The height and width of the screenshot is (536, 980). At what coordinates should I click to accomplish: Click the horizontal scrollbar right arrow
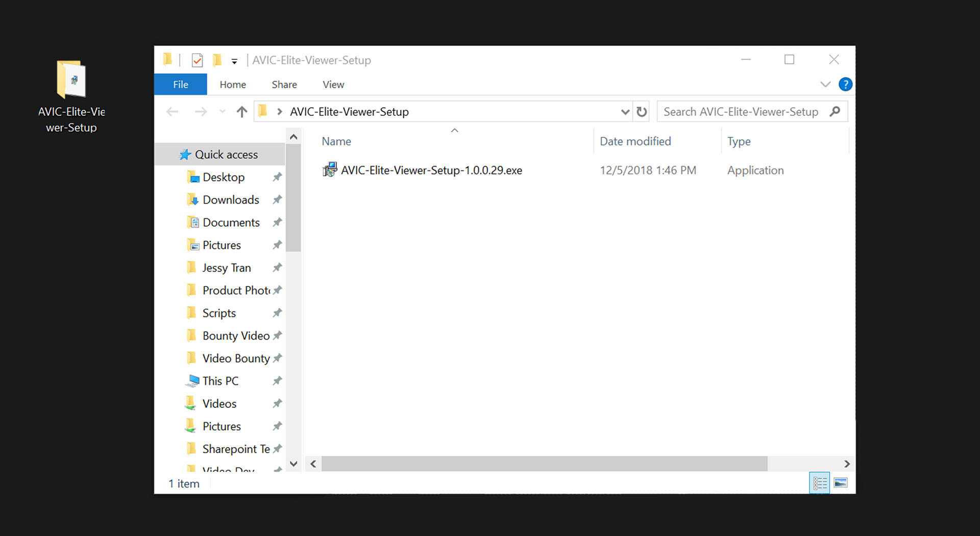coord(847,464)
